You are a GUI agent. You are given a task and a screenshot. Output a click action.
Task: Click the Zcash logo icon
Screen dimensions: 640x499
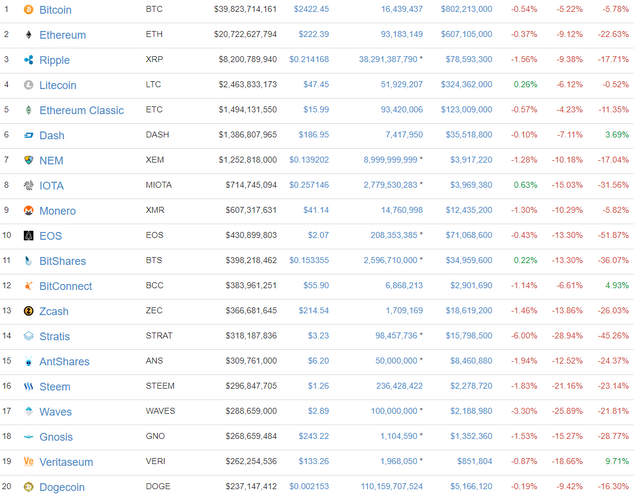pos(29,311)
